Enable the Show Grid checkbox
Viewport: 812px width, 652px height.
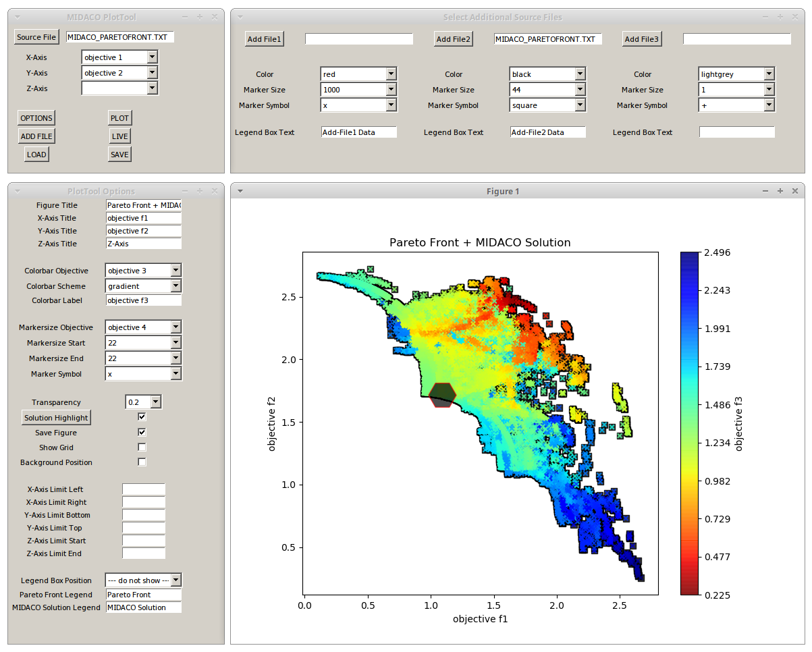(142, 447)
